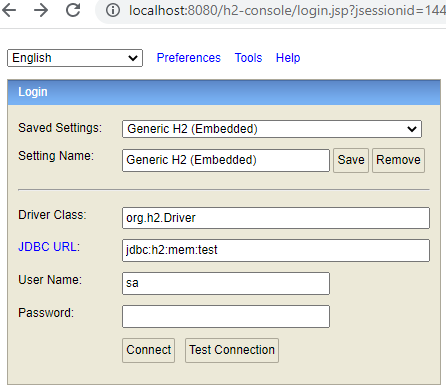Image resolution: width=446 pixels, height=391 pixels.
Task: Click the blue JDBC URL label link
Action: pos(49,247)
